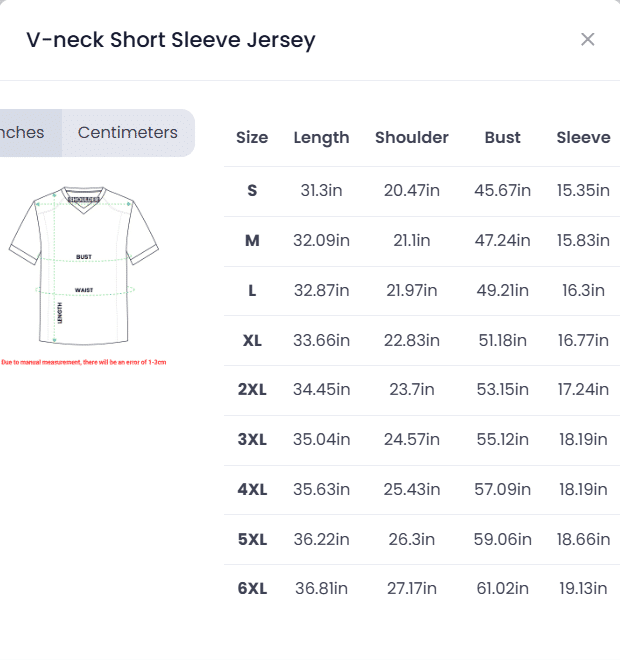This screenshot has height=660, width=620.
Task: Select the 5XL size row label
Action: pyautogui.click(x=252, y=540)
